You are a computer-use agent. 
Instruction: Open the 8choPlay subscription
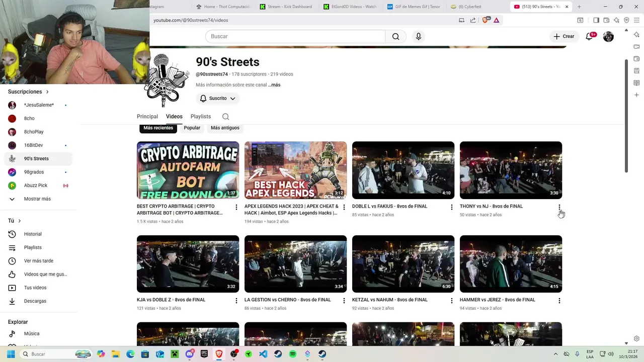(38, 132)
